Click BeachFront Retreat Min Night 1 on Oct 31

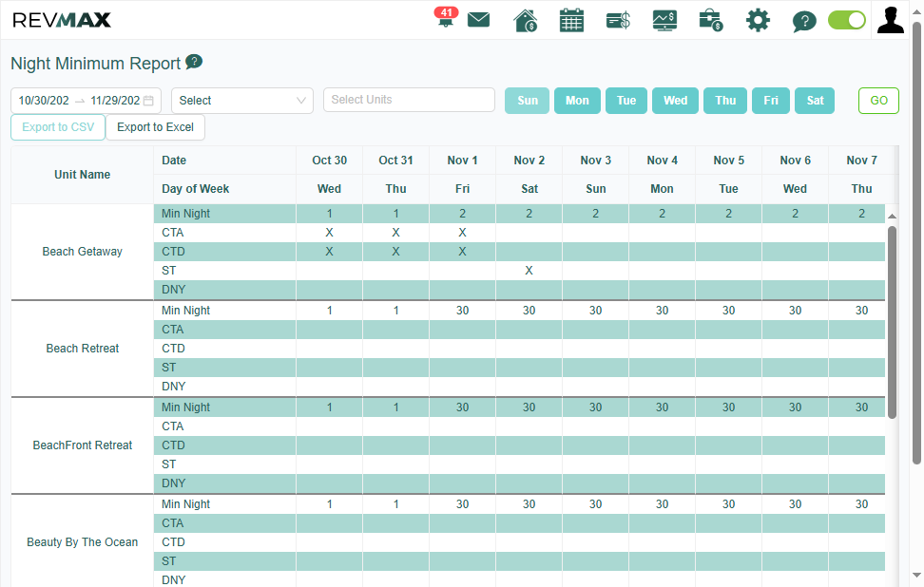pos(396,407)
